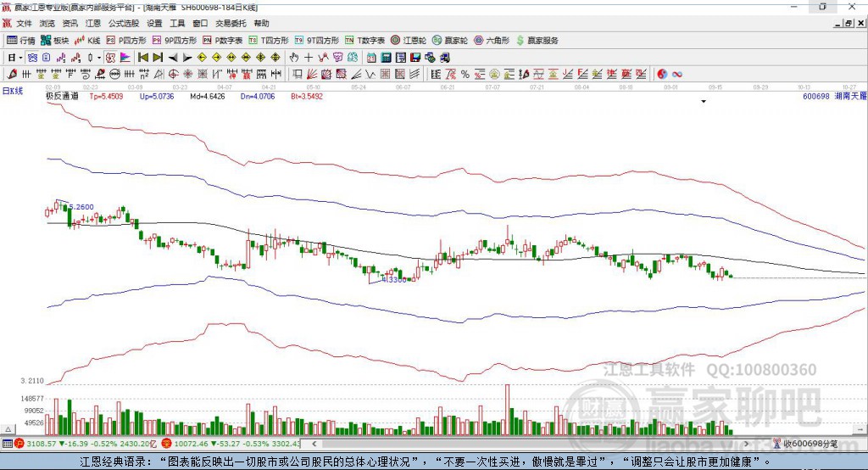Restore the inner document window
868x470 pixels.
tap(849, 23)
